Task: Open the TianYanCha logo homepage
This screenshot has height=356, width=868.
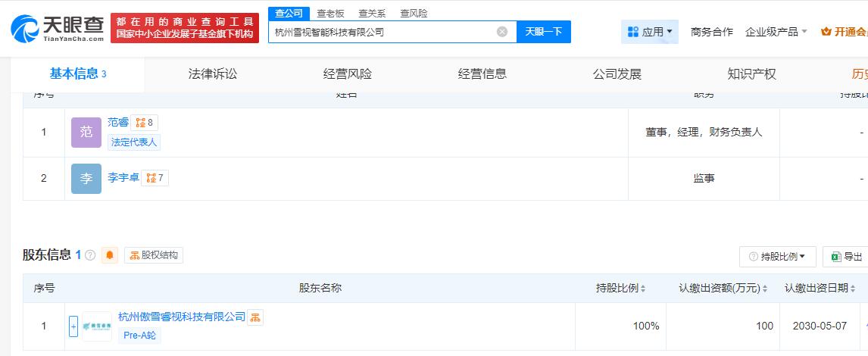Action: point(58,28)
